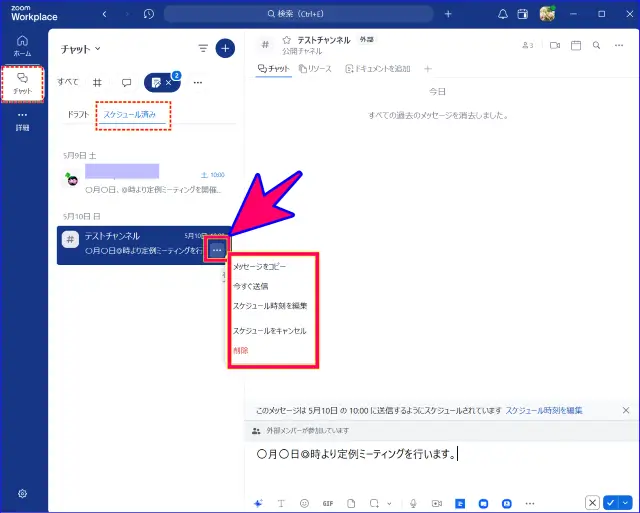Open settings gear in sidebar
This screenshot has height=513, width=640.
22,493
